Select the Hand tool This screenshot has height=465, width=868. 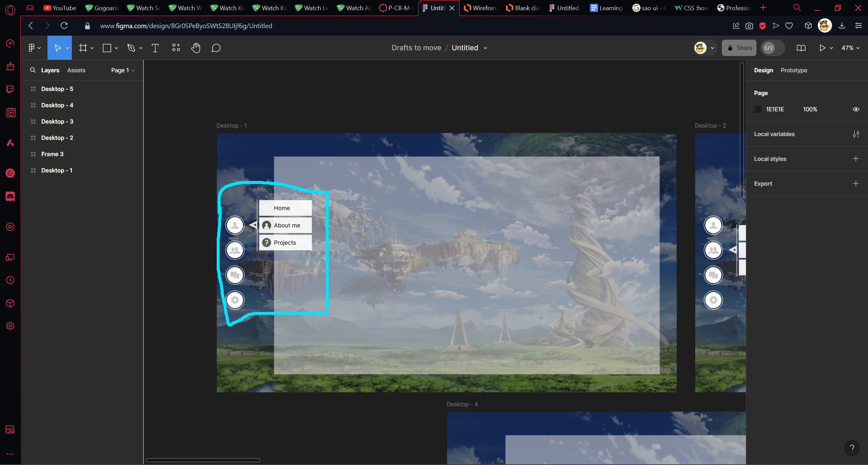[x=196, y=48]
